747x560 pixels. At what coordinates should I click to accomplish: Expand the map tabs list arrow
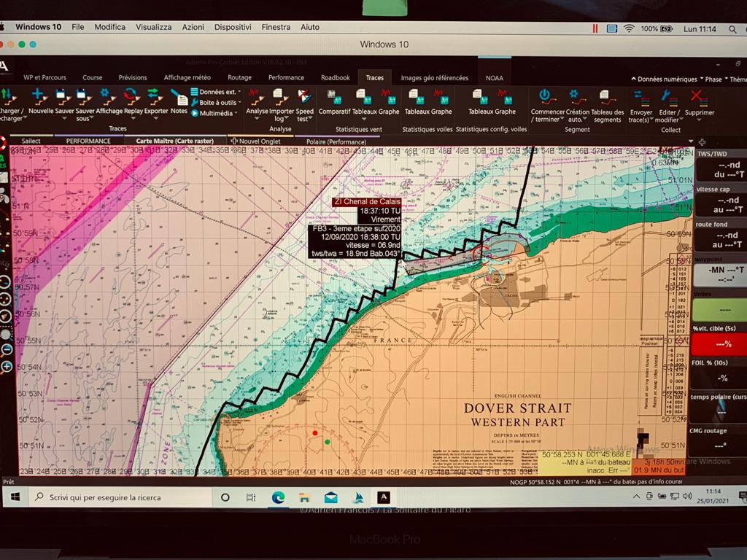pyautogui.click(x=691, y=141)
